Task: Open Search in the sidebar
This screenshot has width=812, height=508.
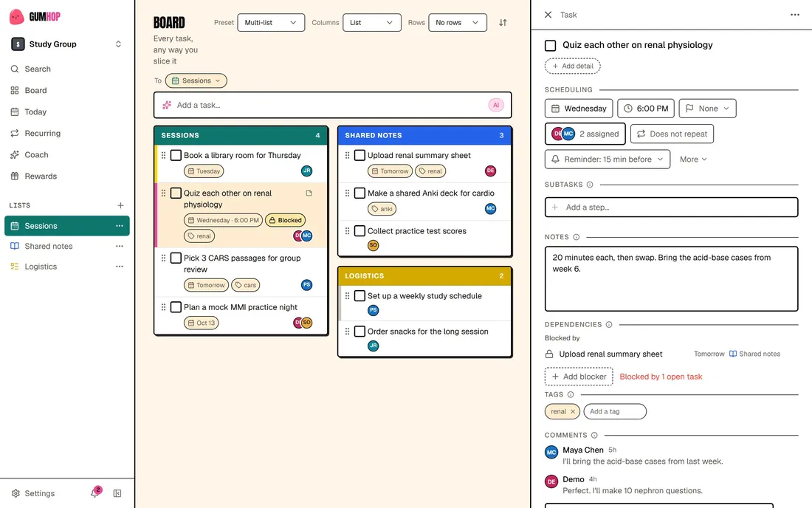Action: [x=66, y=69]
